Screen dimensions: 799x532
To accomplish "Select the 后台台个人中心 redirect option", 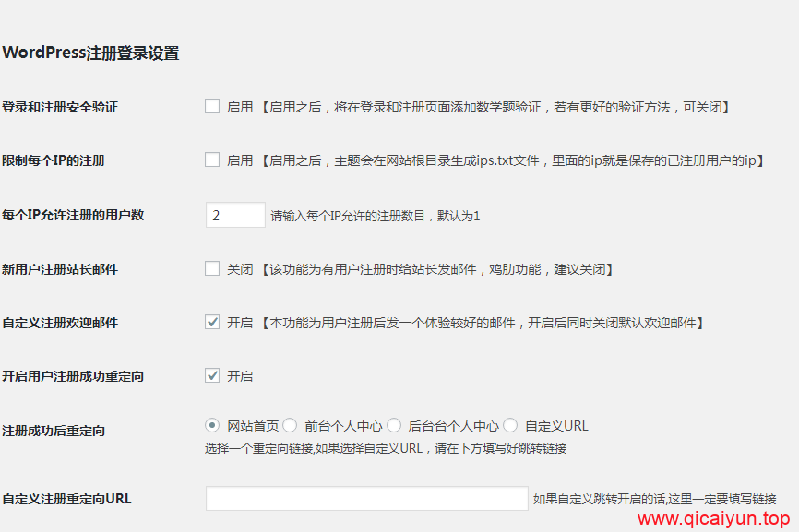I will pyautogui.click(x=394, y=425).
